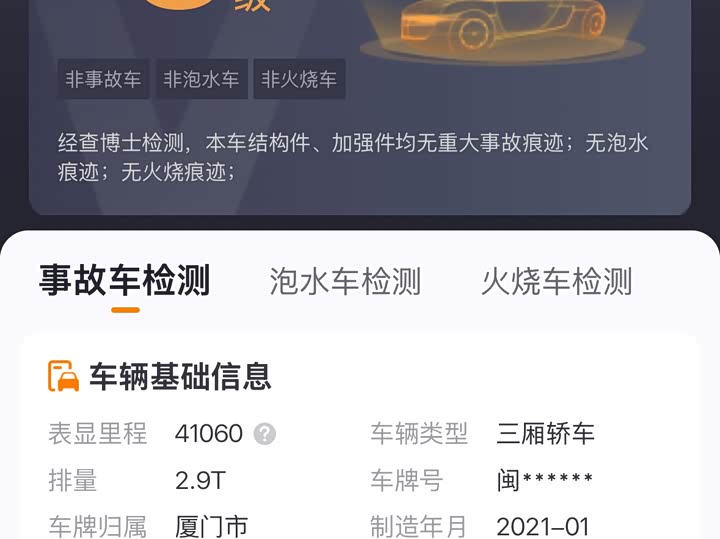
Task: Click the masked license plate 闽******
Action: 545,480
